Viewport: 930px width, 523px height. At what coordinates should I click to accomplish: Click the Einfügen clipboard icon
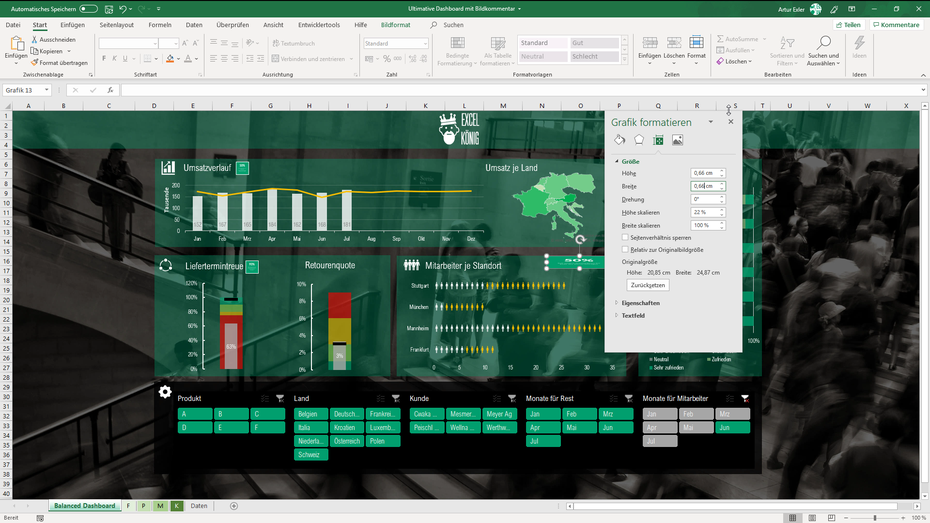tap(17, 43)
